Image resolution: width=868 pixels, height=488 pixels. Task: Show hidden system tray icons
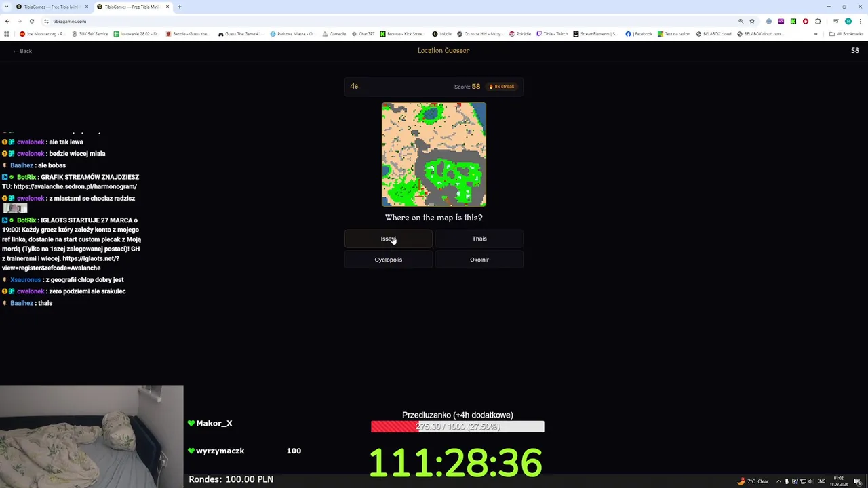click(778, 481)
